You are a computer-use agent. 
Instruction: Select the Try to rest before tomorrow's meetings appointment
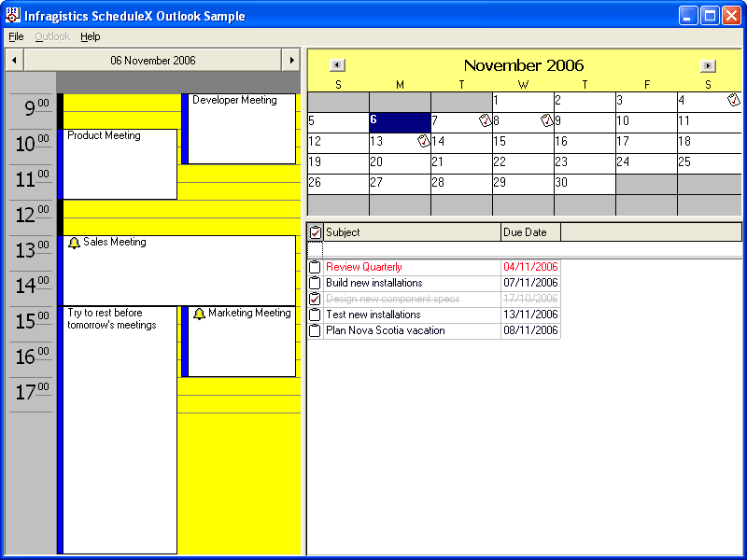[x=118, y=430]
